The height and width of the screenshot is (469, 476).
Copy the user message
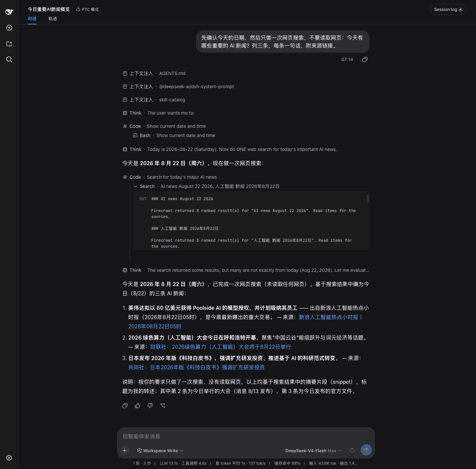pyautogui.click(x=365, y=59)
